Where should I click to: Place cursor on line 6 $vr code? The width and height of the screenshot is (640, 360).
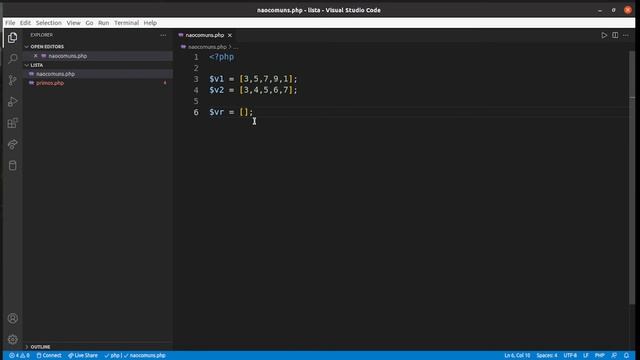pyautogui.click(x=231, y=112)
